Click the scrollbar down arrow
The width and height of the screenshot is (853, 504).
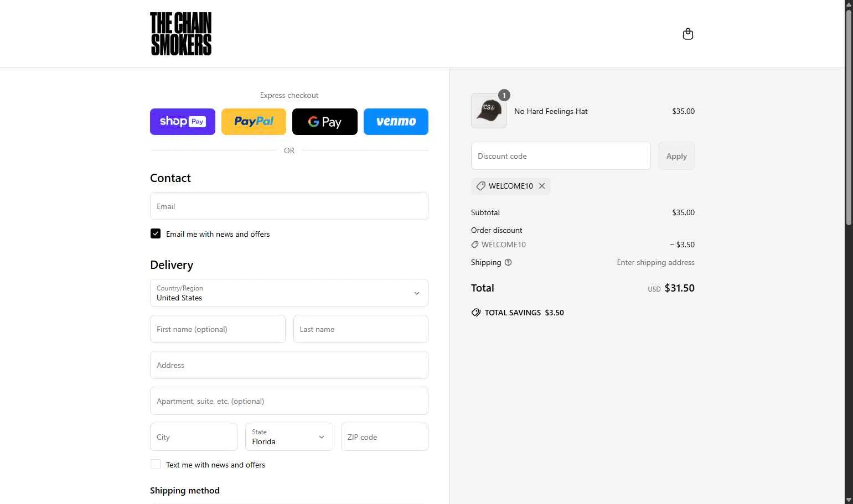coord(849,500)
